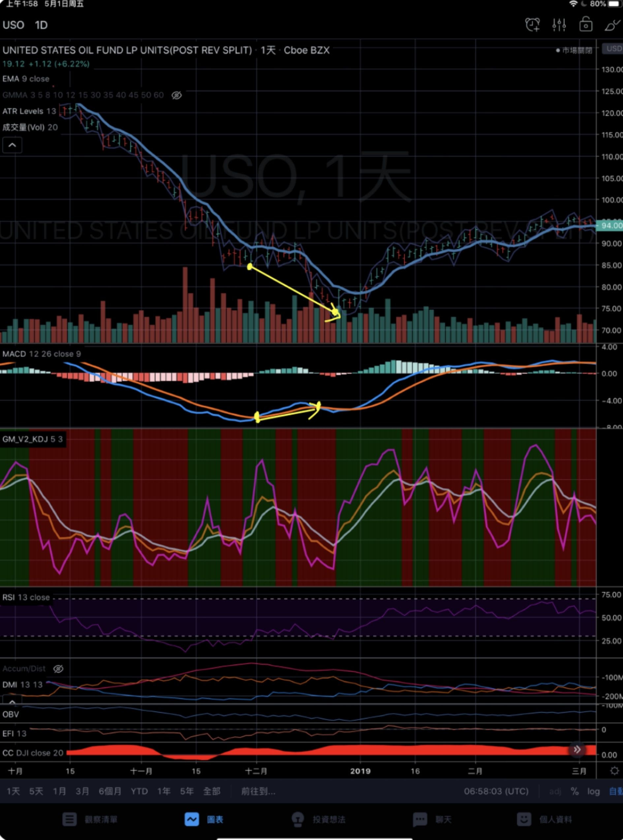
Task: Collapse the indicator legend with the chevron under 成交量
Action: pos(12,145)
